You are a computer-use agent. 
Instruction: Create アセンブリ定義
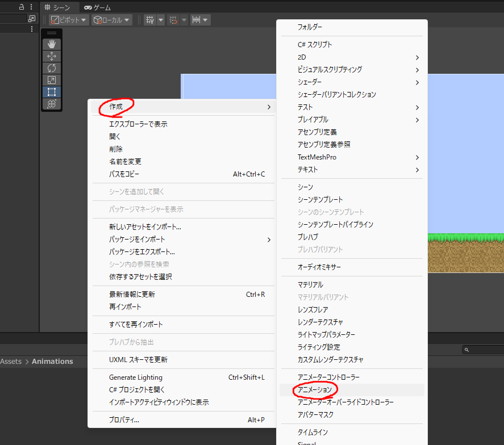352,132
